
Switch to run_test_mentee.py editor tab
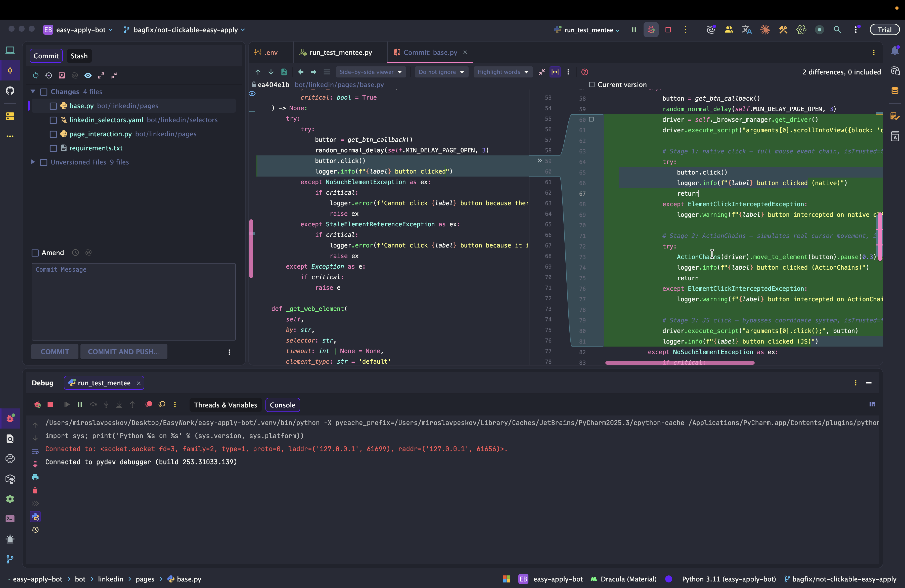point(340,53)
